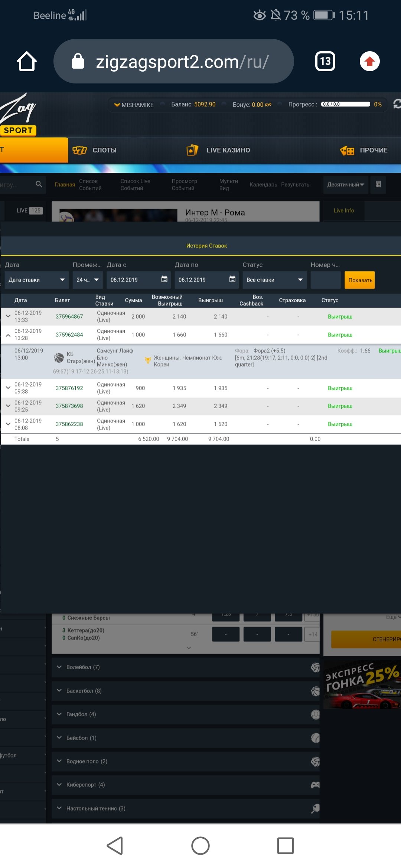Image resolution: width=401 pixels, height=868 pixels.
Task: Click the refresh balance icon
Action: (x=397, y=104)
